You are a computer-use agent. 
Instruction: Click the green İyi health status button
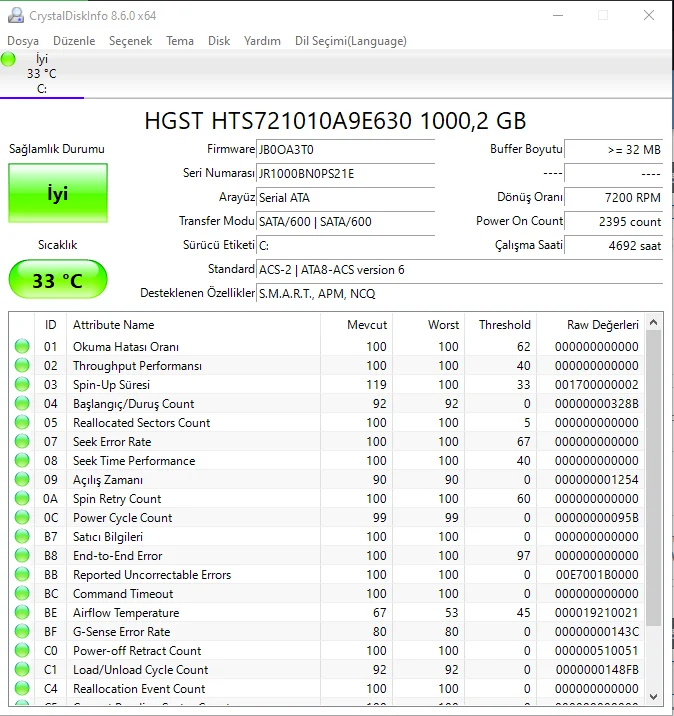(x=58, y=193)
